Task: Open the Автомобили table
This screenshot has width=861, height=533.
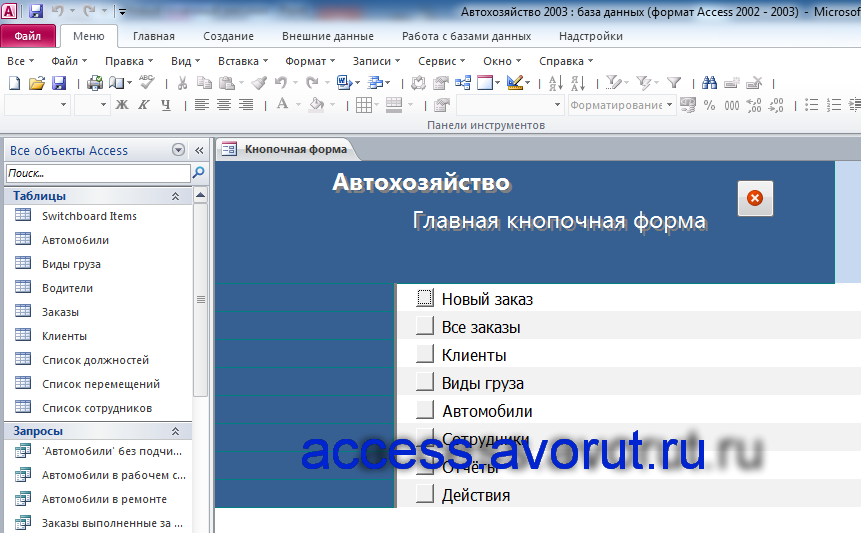Action: tap(75, 240)
